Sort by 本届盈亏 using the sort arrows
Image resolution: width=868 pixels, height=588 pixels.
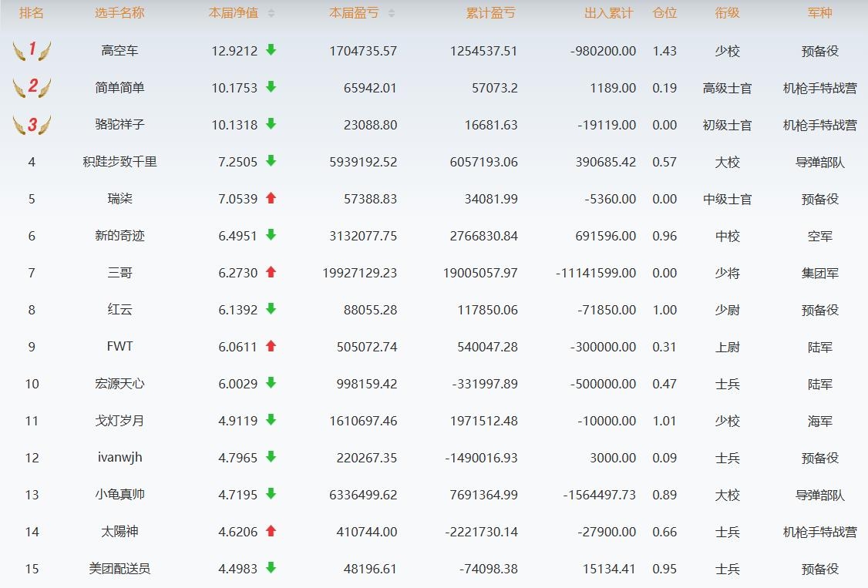[391, 14]
